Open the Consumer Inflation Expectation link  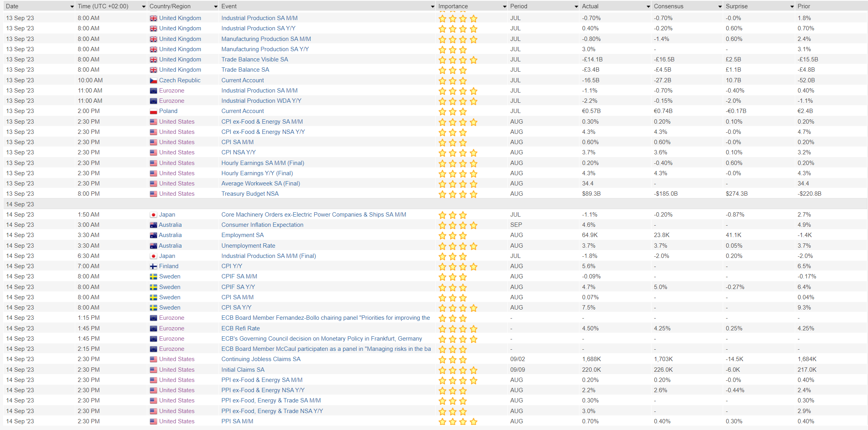[262, 225]
